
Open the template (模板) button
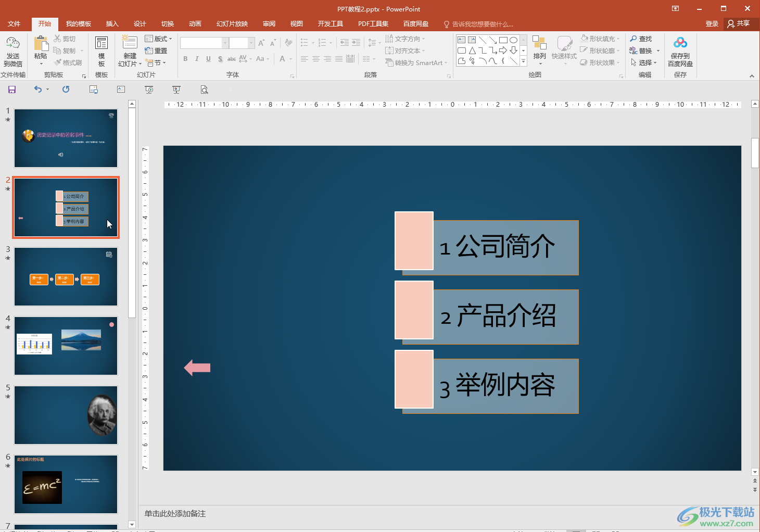(102, 52)
